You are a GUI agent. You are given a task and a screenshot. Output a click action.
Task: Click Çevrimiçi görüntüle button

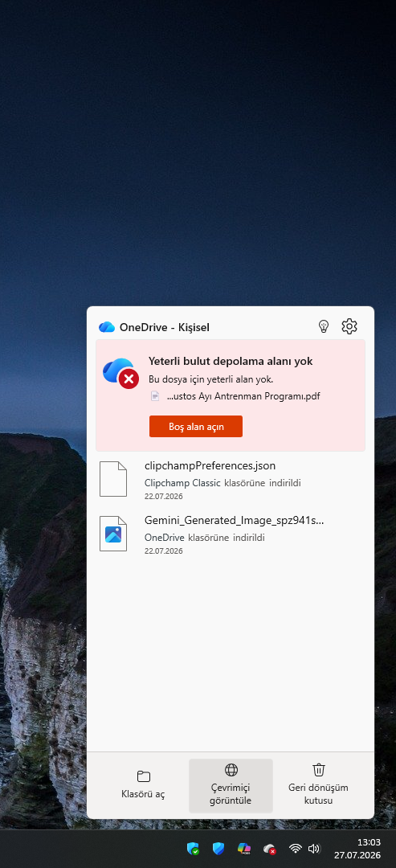point(231,785)
